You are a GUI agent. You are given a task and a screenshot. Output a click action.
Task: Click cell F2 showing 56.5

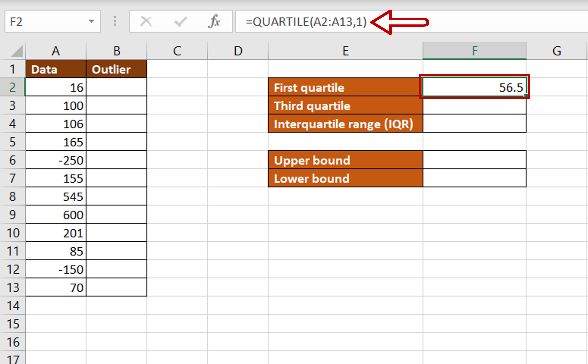point(474,87)
